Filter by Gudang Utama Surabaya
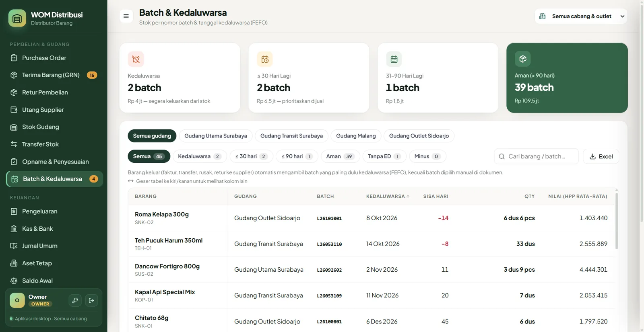Screen dimensions: 644x332 pos(216,136)
